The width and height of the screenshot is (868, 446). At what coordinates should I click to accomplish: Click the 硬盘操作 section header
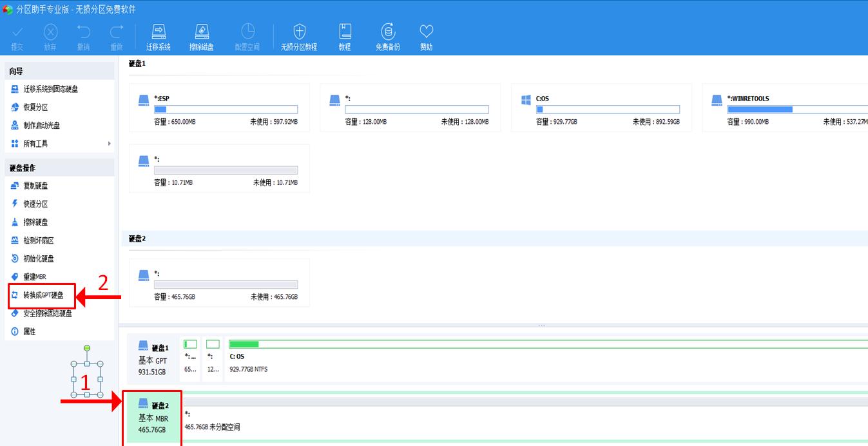pos(59,168)
